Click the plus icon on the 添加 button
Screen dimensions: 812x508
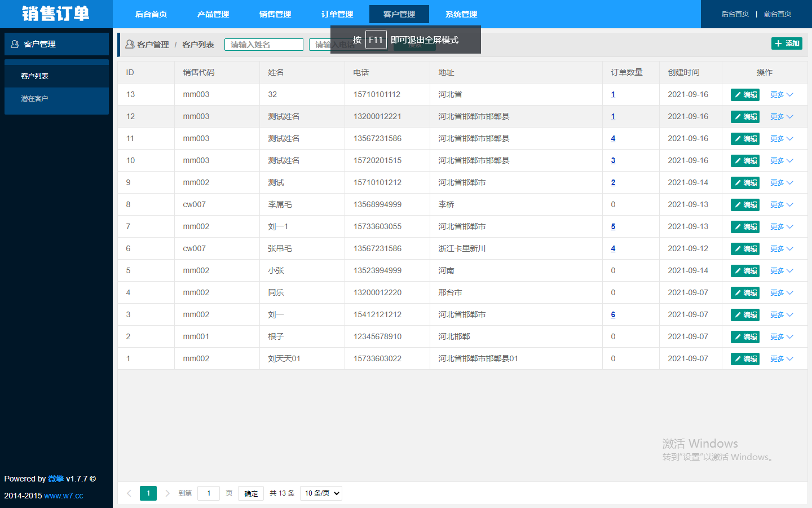[x=780, y=43]
